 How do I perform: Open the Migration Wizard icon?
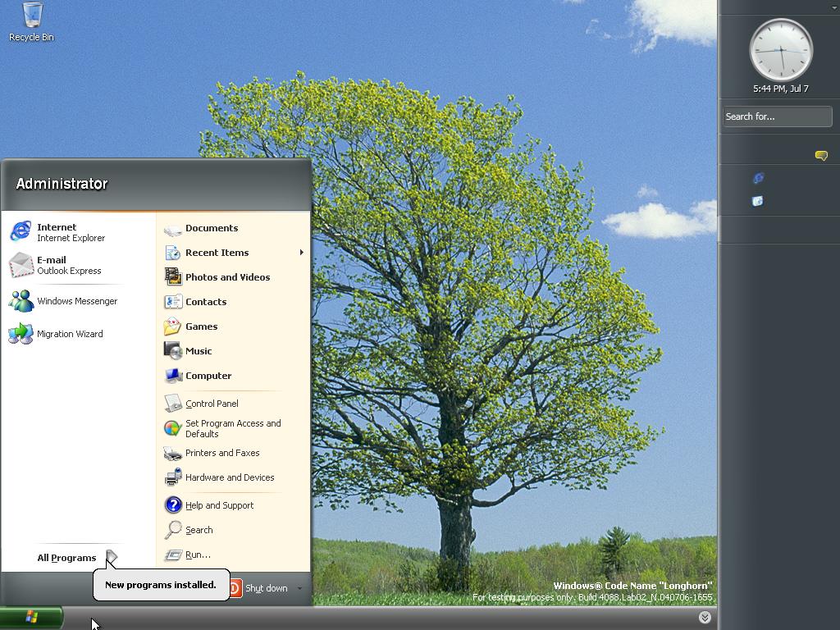point(21,334)
